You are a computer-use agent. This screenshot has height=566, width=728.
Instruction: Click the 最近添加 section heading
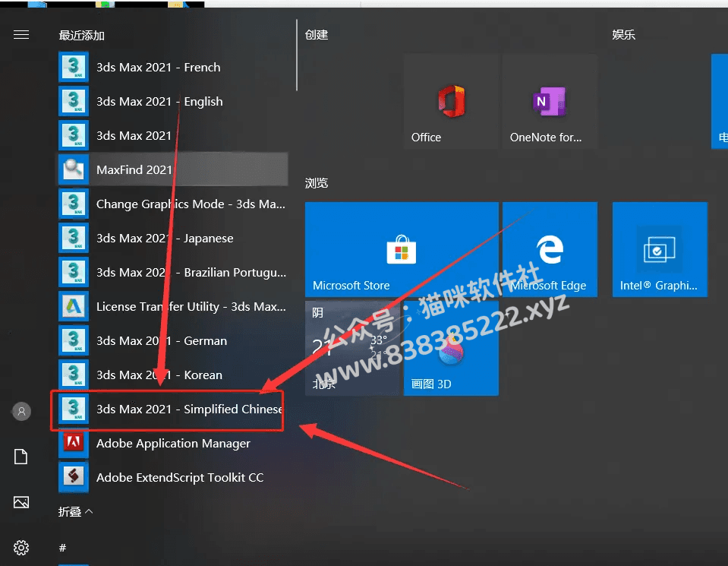coord(82,35)
